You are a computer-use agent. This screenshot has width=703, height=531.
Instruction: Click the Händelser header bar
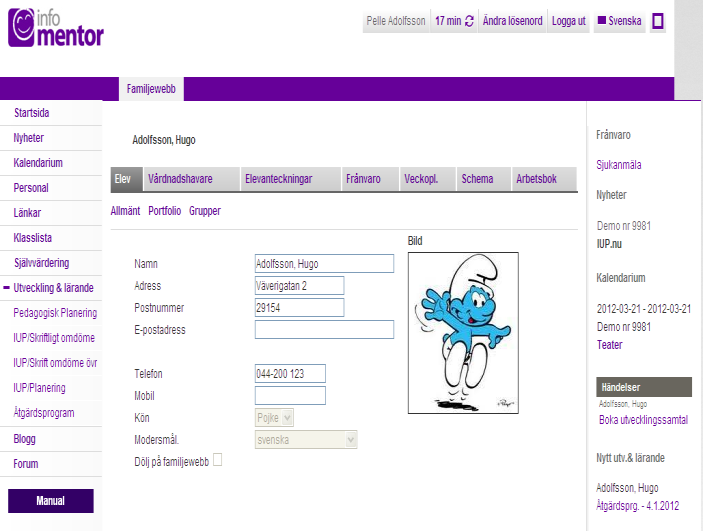[x=644, y=387]
